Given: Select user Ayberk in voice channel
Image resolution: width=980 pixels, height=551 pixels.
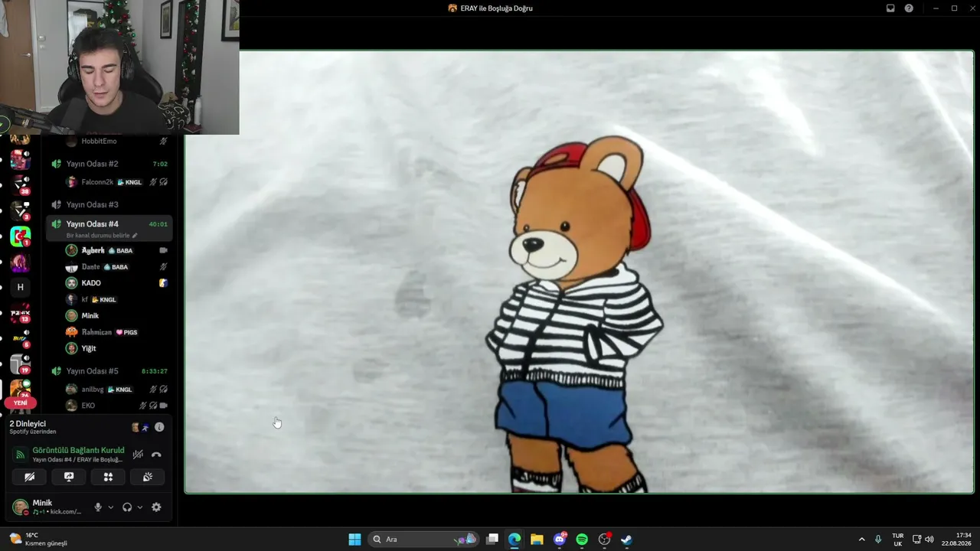Looking at the screenshot, I should pos(117,250).
